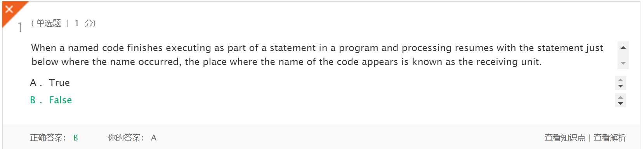Screen dimensions: 644x149
Task: Open the 查看解析 explanation link
Action: click(610, 138)
